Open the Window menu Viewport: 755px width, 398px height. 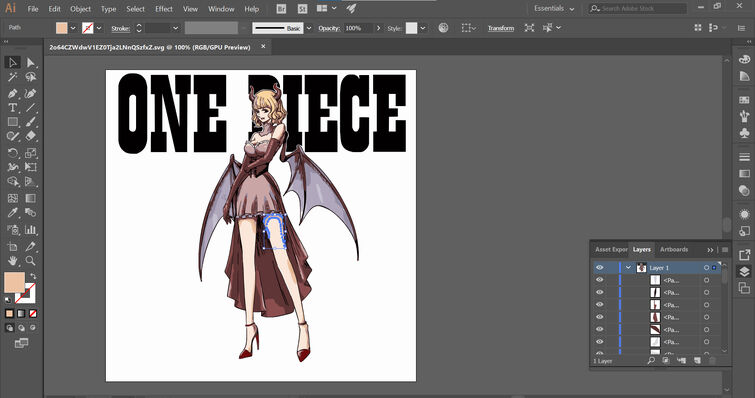(x=221, y=9)
